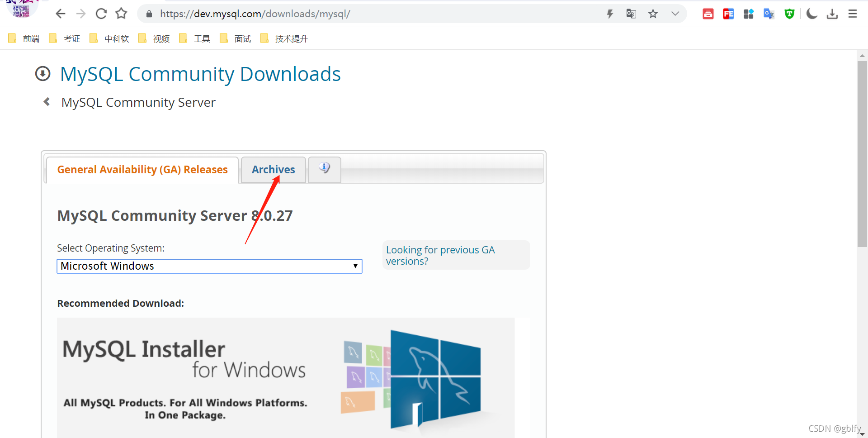Open the 视频 bookmark folder
868x438 pixels.
click(x=154, y=38)
